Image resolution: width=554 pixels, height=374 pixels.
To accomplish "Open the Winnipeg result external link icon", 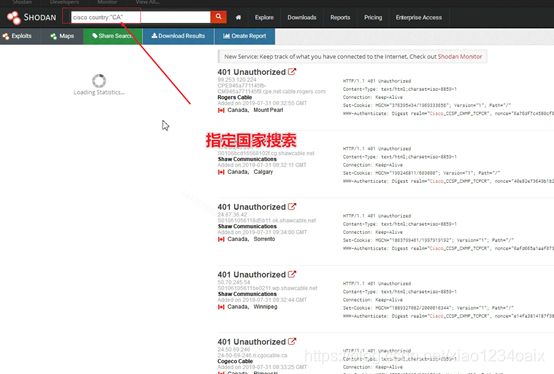I will 292,274.
